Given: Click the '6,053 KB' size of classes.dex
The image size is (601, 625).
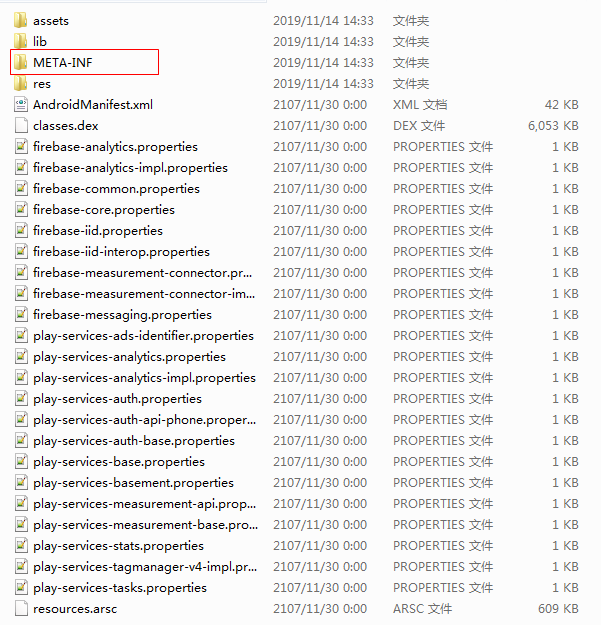Looking at the screenshot, I should pyautogui.click(x=553, y=126).
